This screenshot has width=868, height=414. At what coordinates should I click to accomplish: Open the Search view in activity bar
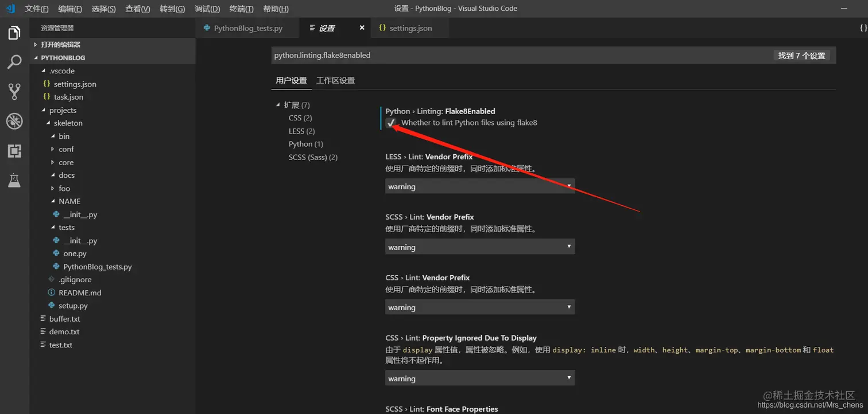pos(14,62)
